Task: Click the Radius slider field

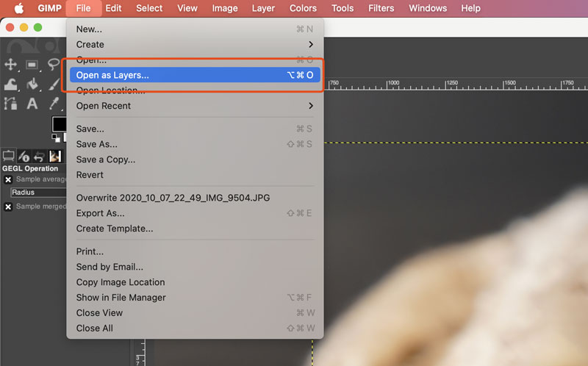Action: tap(38, 193)
